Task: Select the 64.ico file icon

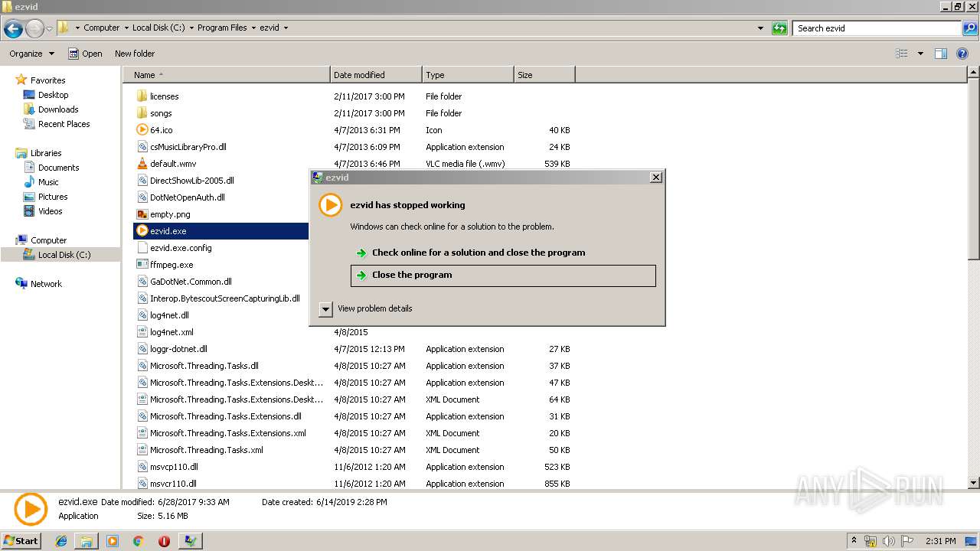Action: click(x=142, y=130)
